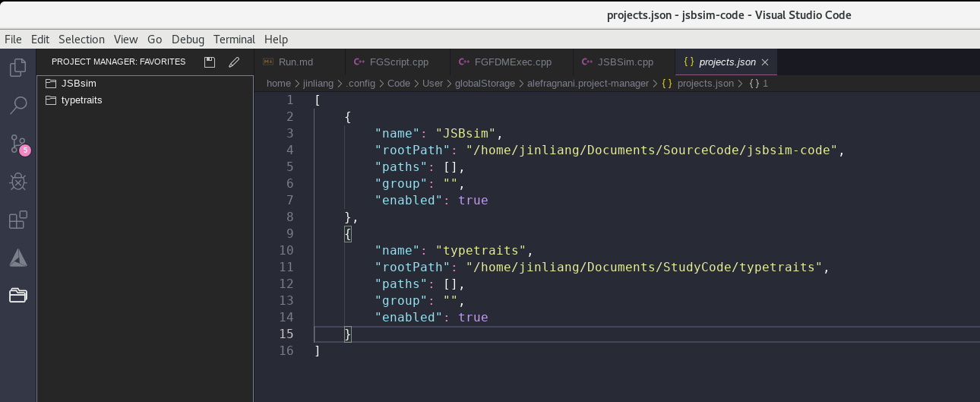This screenshot has height=402, width=980.
Task: Open the View menu
Action: 126,39
